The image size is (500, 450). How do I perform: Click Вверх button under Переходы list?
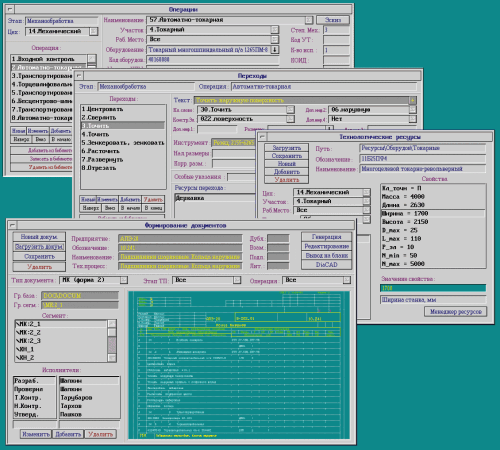91,208
